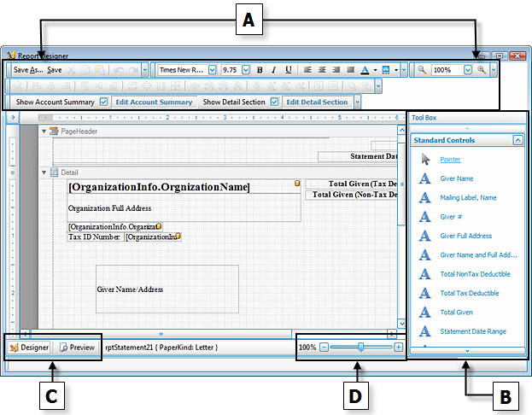Click Edit Account Summary button
Image resolution: width=532 pixels, height=415 pixels.
point(154,102)
